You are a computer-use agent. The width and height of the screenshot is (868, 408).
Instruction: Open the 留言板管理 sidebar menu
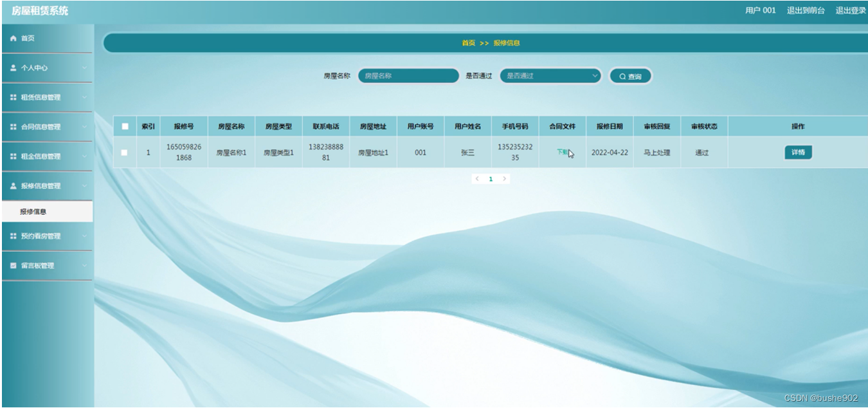47,266
